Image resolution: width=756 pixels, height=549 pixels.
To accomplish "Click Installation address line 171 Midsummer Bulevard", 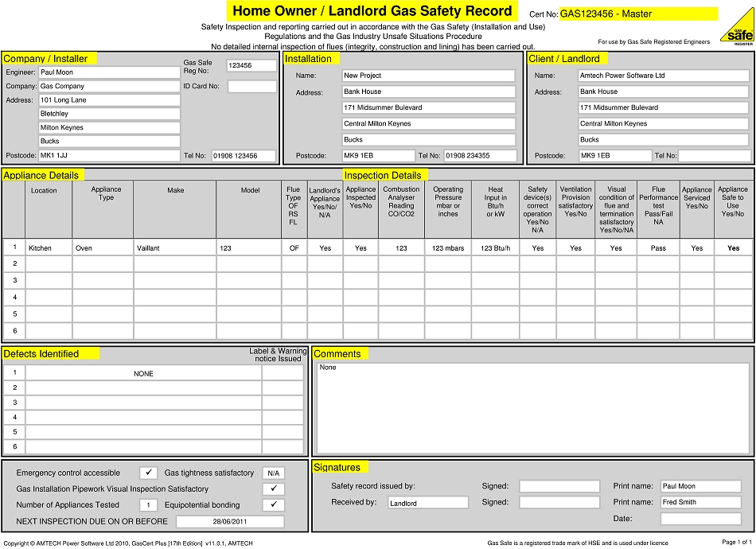I will (429, 107).
